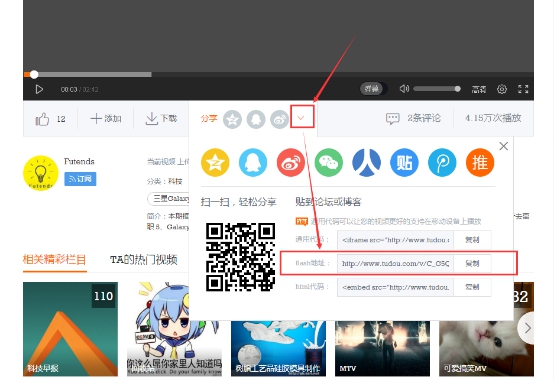Collapse the share options chevron dropdown
The width and height of the screenshot is (554, 380).
click(301, 118)
